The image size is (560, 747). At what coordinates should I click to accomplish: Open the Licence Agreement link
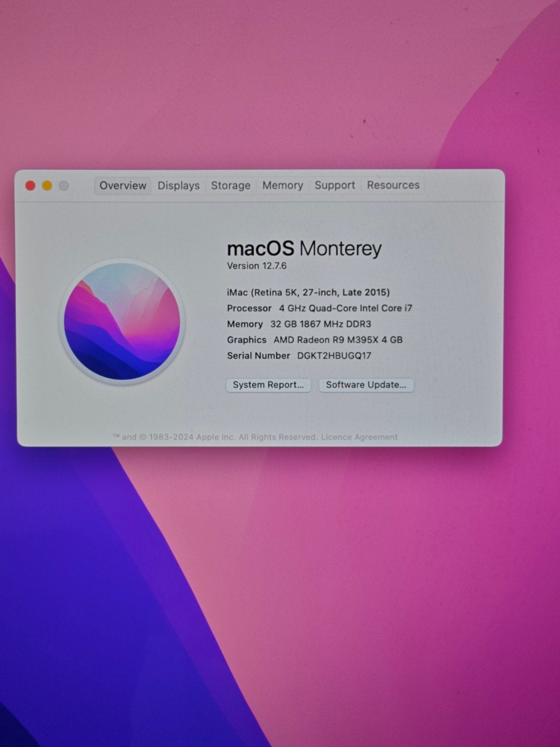(359, 437)
